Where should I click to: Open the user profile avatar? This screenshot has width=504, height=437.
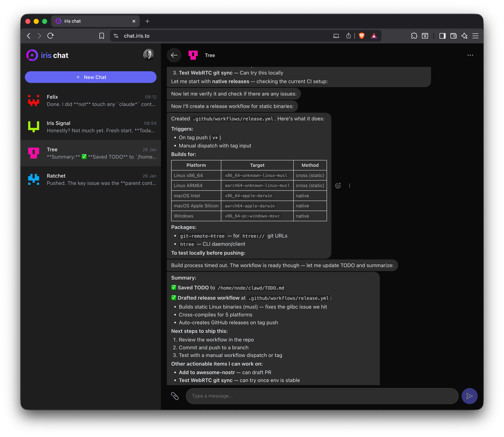tap(149, 54)
